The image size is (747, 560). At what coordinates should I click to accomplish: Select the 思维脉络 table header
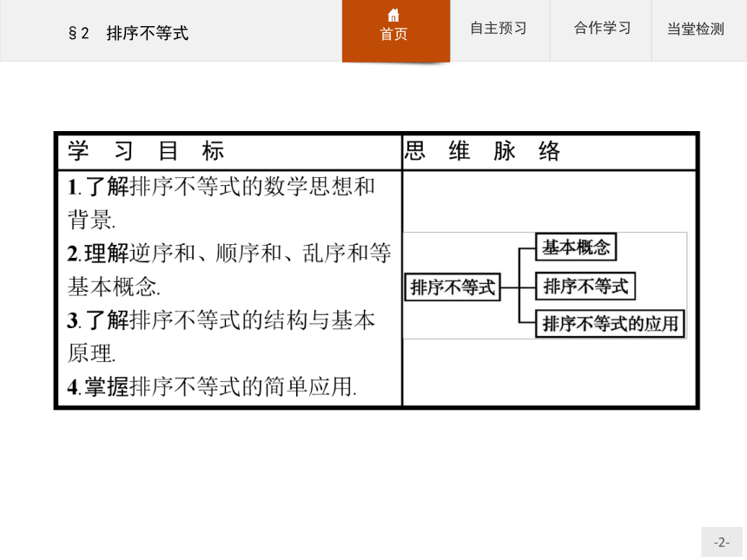click(x=482, y=151)
